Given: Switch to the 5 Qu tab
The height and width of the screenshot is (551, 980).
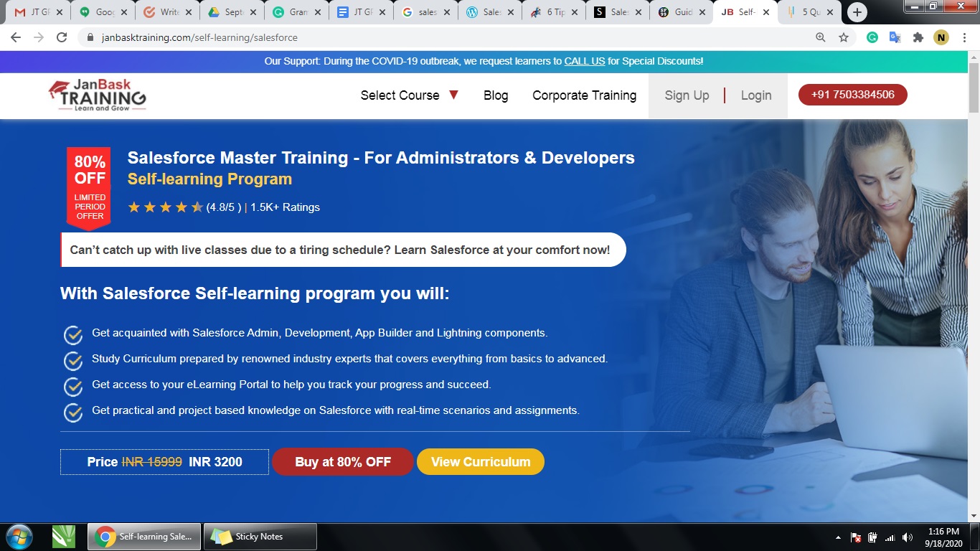Looking at the screenshot, I should point(809,12).
